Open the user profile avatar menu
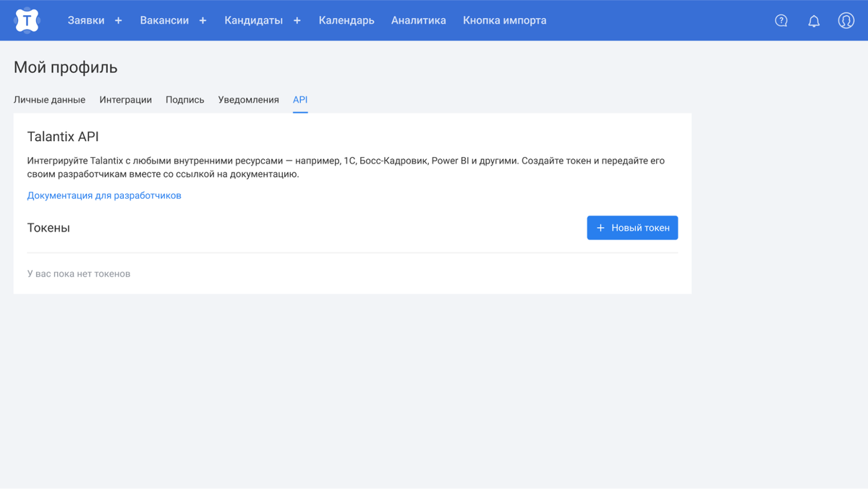 point(846,20)
